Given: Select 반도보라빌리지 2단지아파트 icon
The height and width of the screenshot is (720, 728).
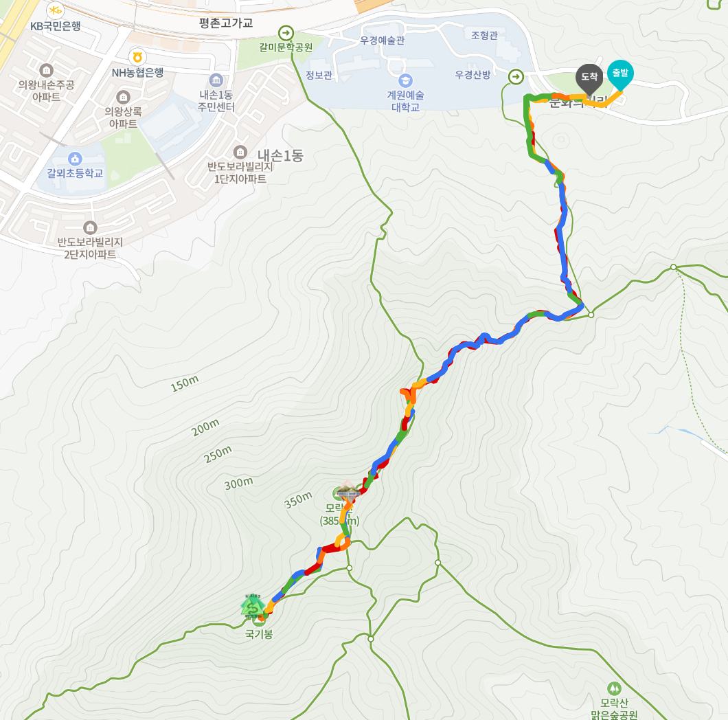Looking at the screenshot, I should [90, 227].
